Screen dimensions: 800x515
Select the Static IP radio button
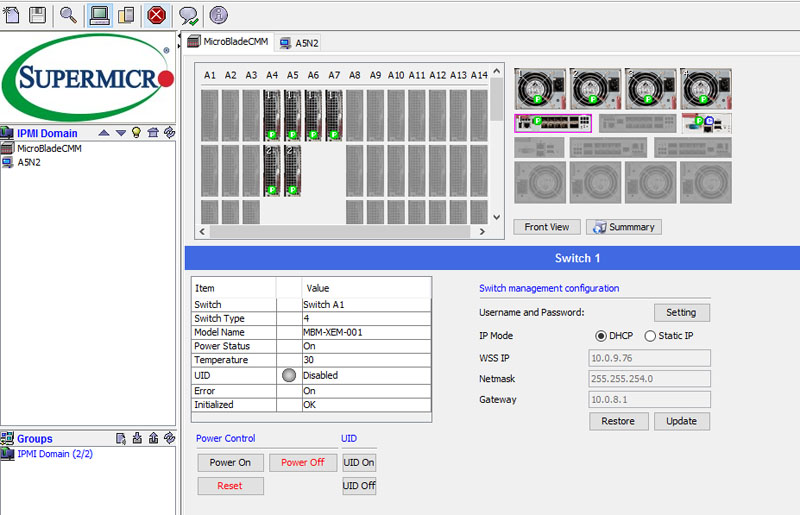click(x=650, y=336)
